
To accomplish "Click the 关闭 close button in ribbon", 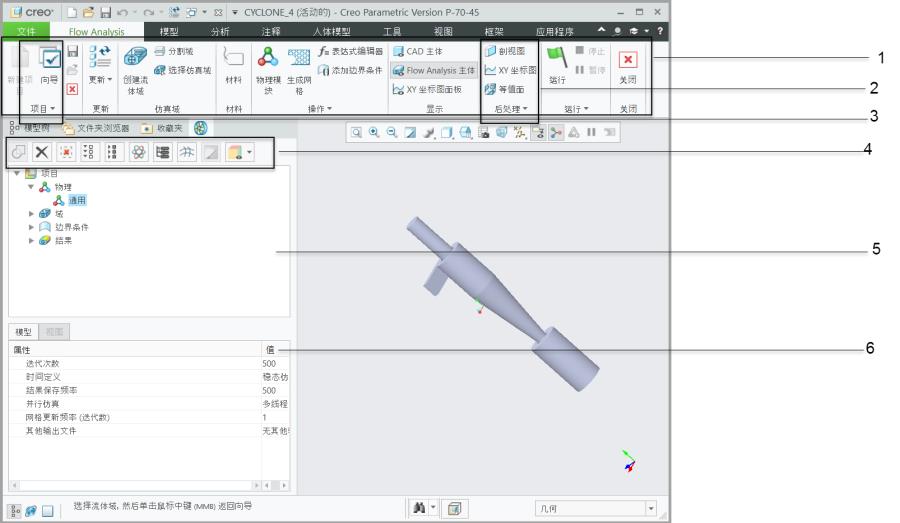I will coord(628,62).
